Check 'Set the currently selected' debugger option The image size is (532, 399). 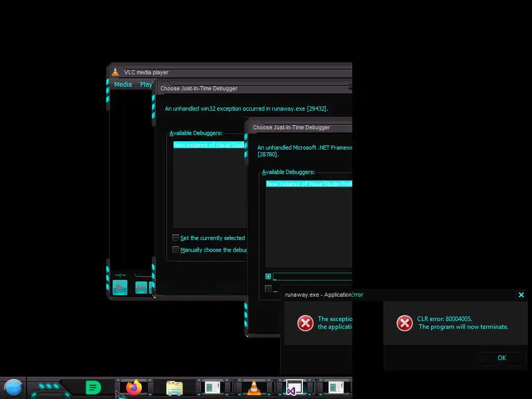point(176,237)
